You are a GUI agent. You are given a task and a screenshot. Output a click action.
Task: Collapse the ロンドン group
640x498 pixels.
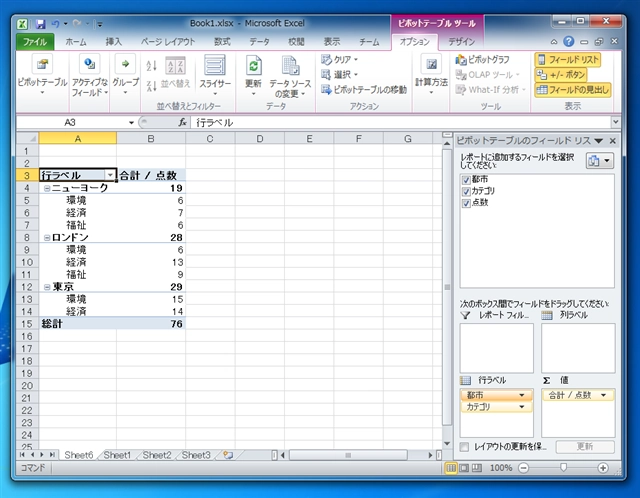tap(47, 238)
